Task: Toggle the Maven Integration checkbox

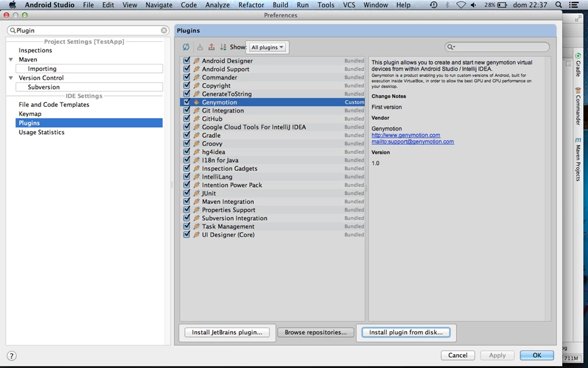Action: [187, 201]
